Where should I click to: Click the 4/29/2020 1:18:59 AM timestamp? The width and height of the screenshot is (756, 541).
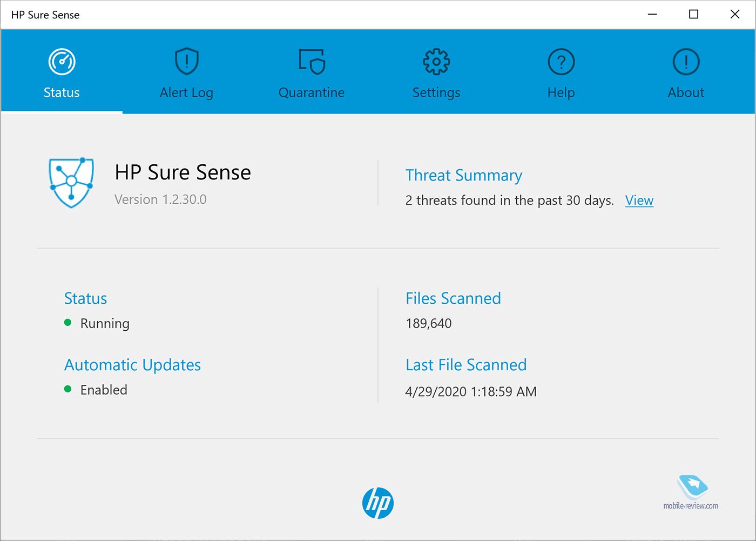tap(471, 392)
